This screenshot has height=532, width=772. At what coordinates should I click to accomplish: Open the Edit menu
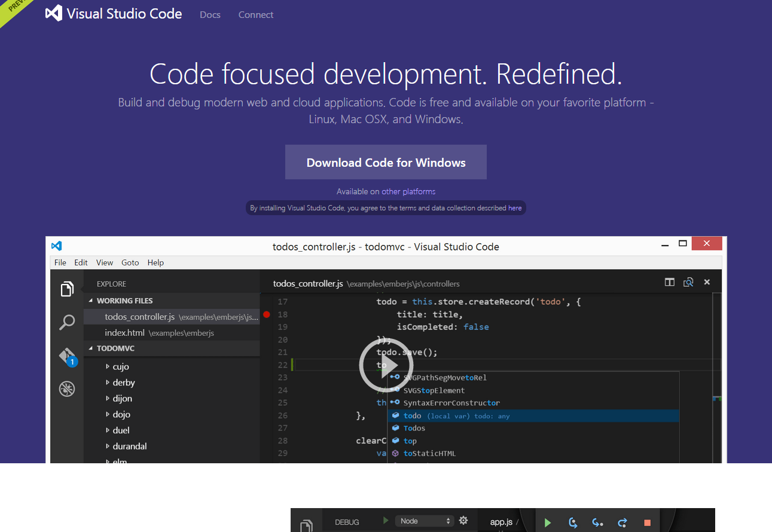point(81,262)
